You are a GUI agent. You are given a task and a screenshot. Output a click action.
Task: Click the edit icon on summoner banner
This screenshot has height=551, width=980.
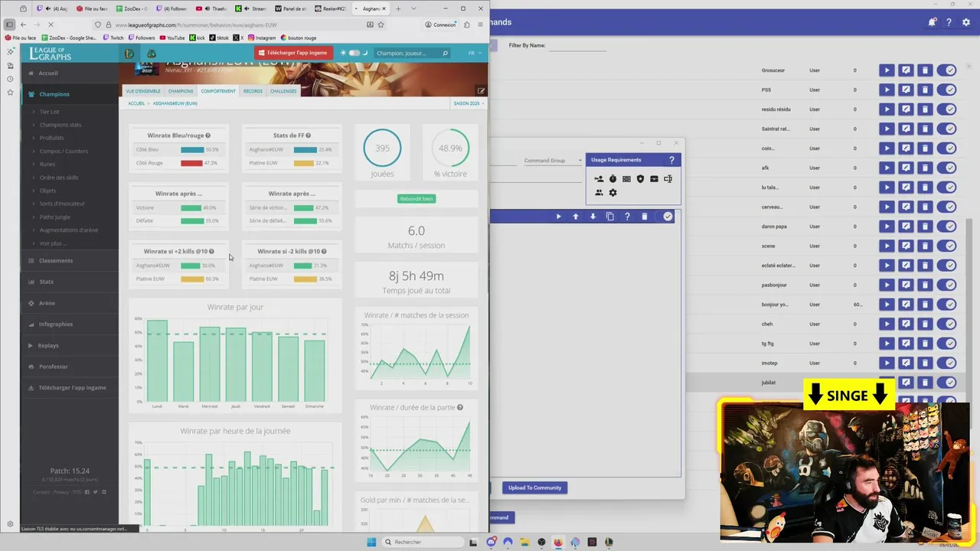(481, 90)
